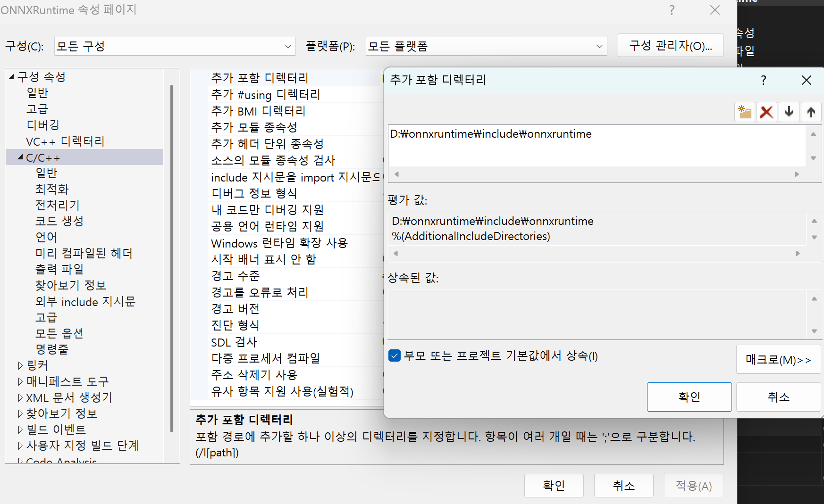The width and height of the screenshot is (824, 504).
Task: Select the 추가 BMI 디렉터리 property row
Action: tap(287, 111)
